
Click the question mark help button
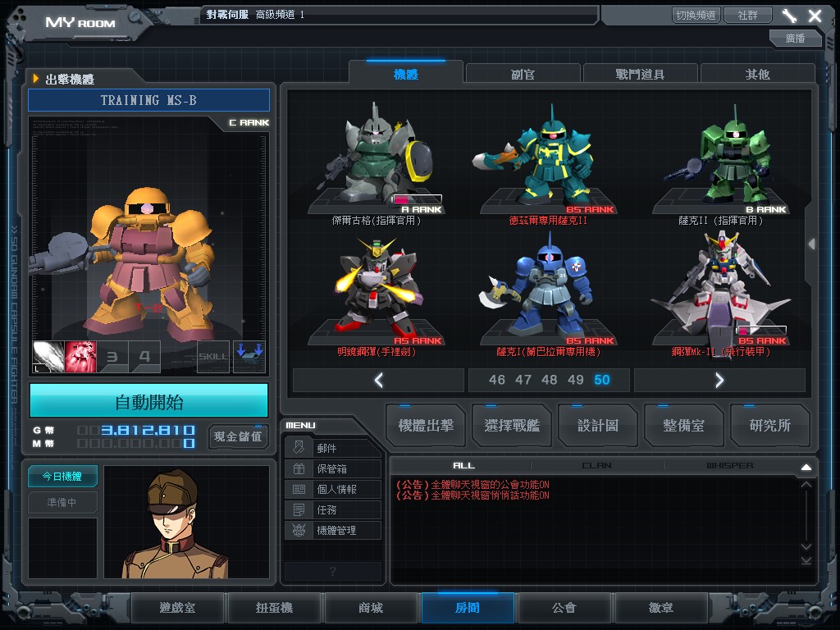[x=333, y=571]
